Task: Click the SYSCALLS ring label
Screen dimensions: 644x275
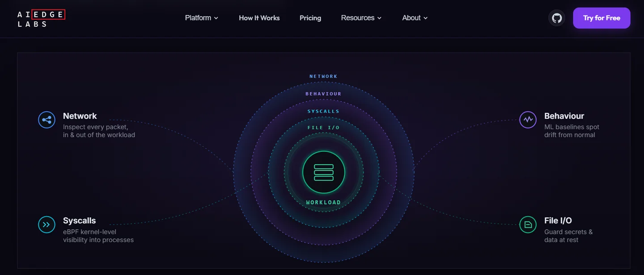Action: coord(323,111)
